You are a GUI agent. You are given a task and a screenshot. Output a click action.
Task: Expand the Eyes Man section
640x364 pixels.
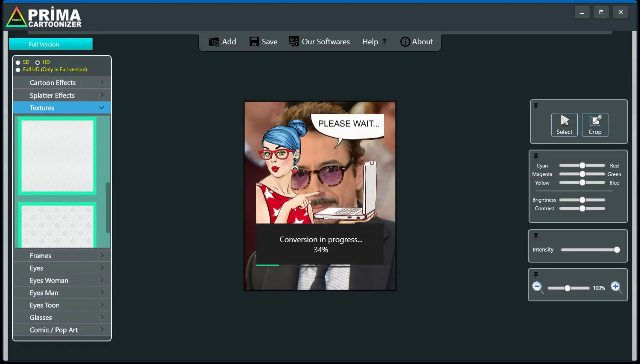point(62,293)
